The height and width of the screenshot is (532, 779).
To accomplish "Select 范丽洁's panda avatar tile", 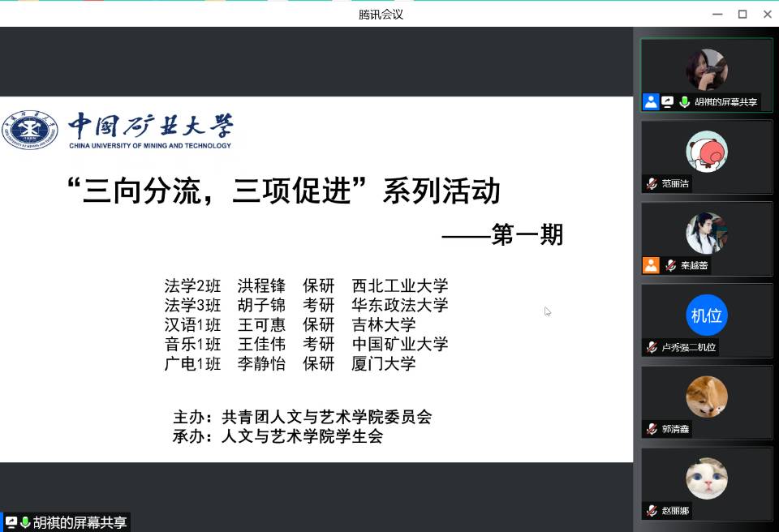I will click(x=706, y=152).
